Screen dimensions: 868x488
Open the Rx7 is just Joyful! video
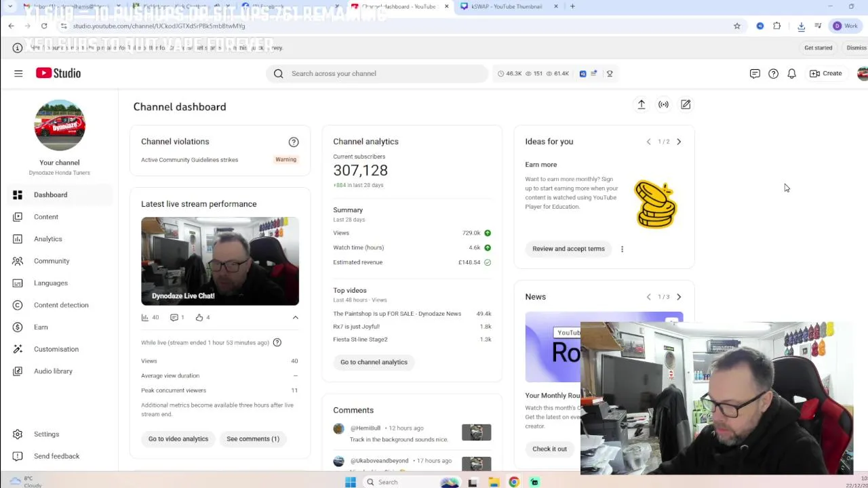click(x=356, y=327)
